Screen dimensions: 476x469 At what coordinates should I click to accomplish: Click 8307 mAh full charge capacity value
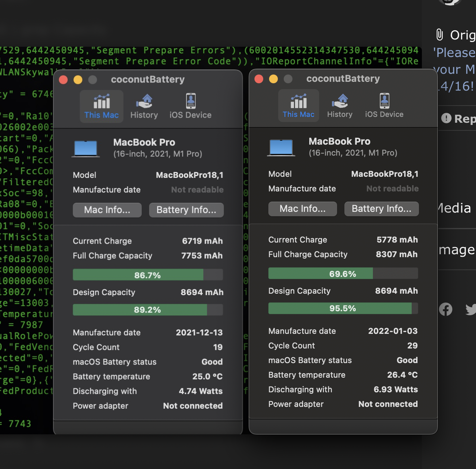[397, 254]
